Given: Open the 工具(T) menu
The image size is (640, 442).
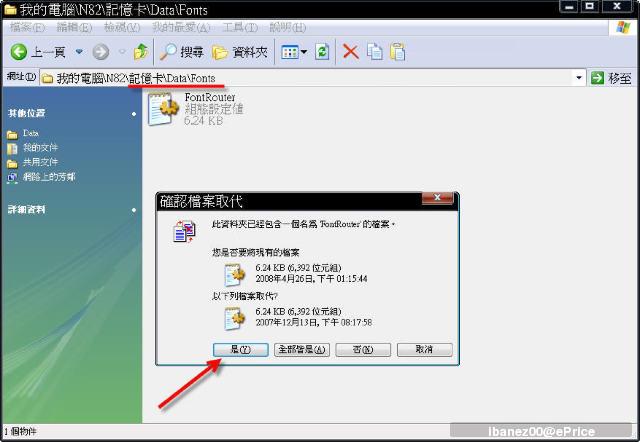Looking at the screenshot, I should coord(240,27).
